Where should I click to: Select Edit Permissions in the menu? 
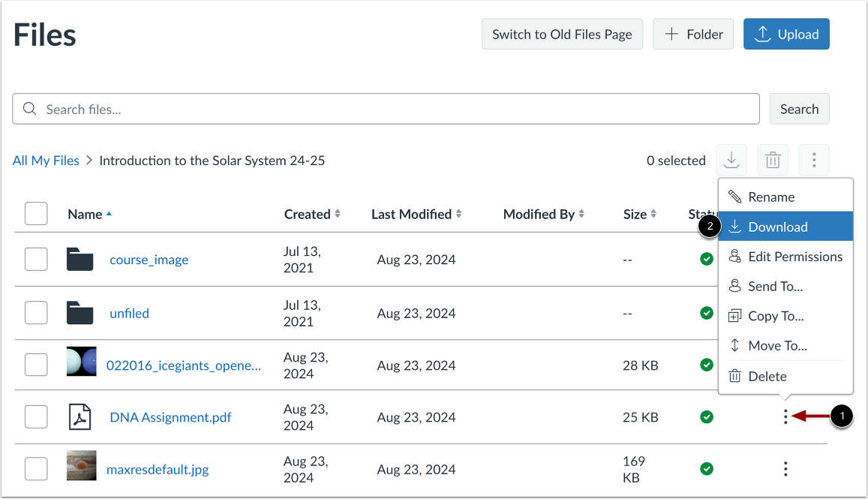[x=794, y=257]
